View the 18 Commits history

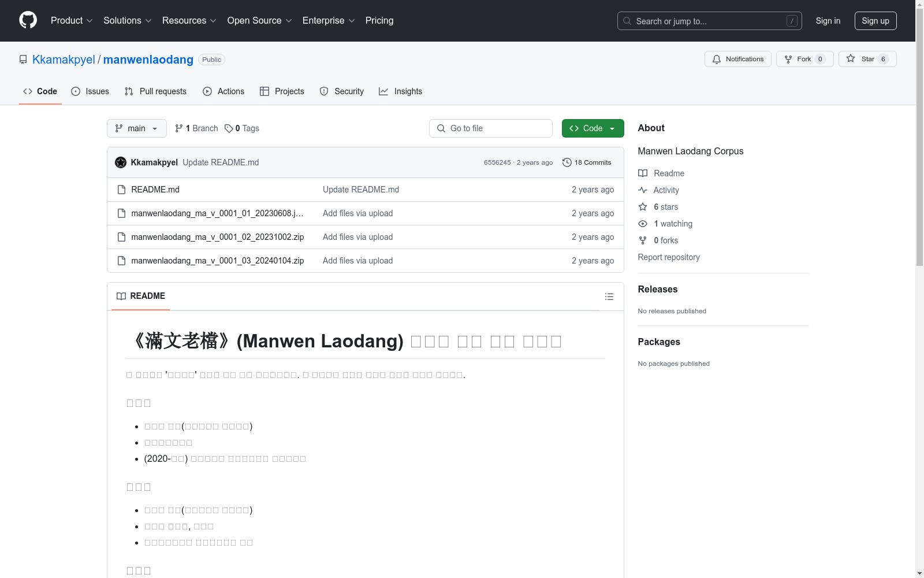point(587,162)
